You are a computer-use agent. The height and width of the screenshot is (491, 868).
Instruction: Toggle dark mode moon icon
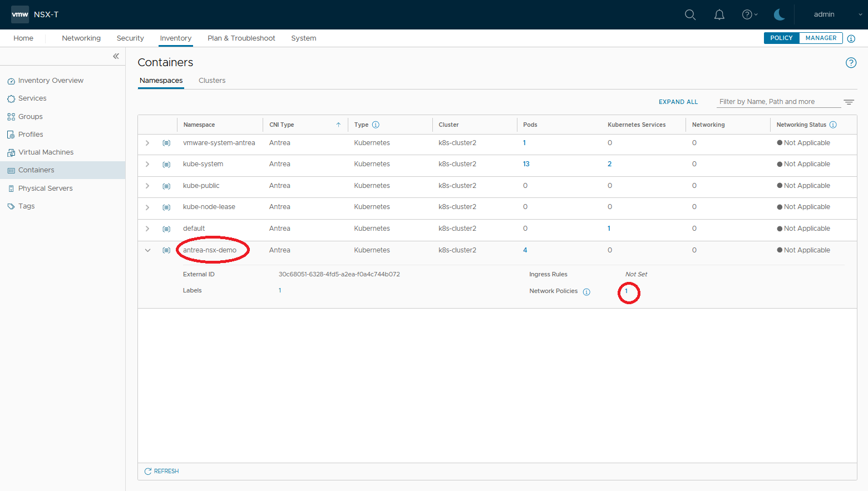pos(779,15)
